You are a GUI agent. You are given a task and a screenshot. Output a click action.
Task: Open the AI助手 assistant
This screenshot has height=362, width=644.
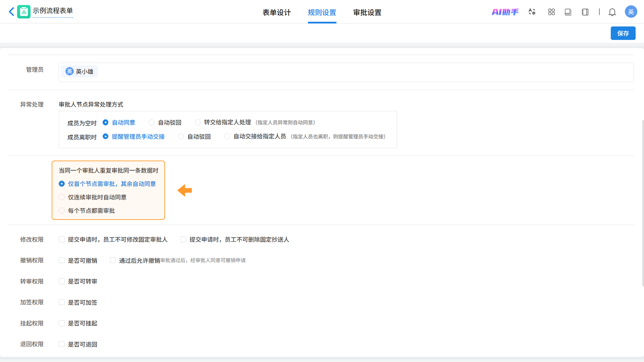pyautogui.click(x=505, y=12)
